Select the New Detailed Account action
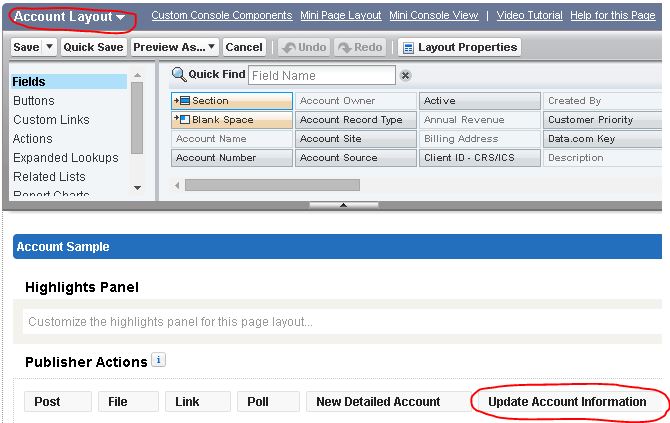The height and width of the screenshot is (423, 670). coord(388,402)
